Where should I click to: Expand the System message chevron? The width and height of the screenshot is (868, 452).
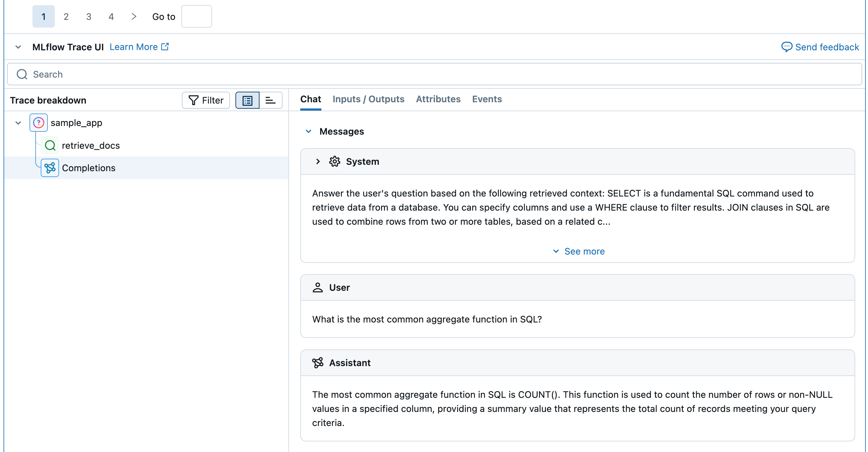[x=318, y=161]
